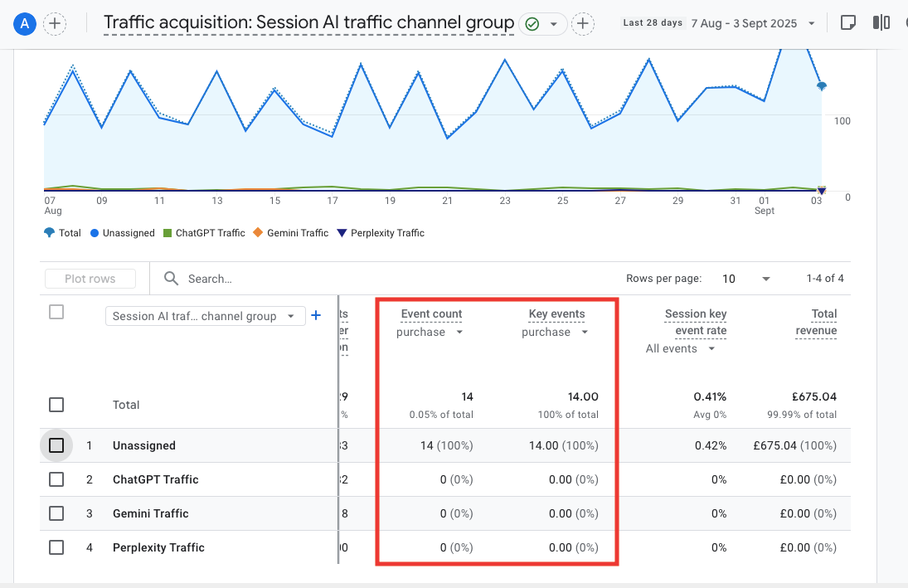Open the notes panel via the note icon

[x=847, y=22]
